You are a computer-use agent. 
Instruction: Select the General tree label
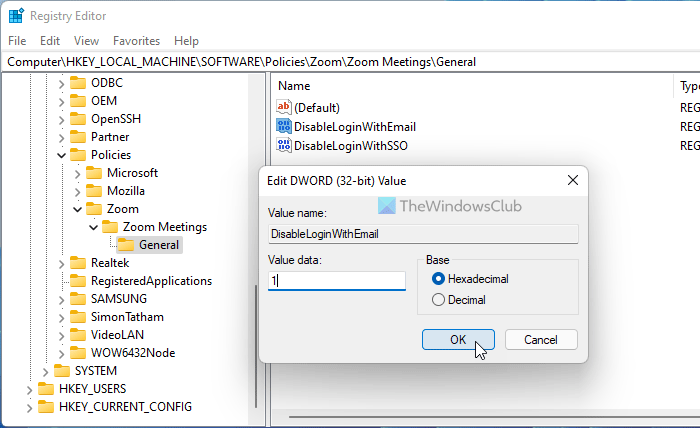tap(159, 245)
